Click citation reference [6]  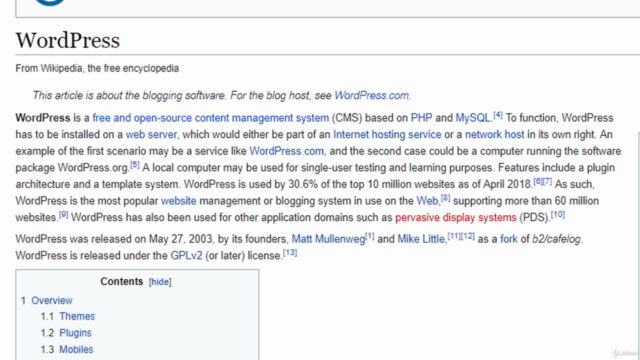tap(538, 182)
